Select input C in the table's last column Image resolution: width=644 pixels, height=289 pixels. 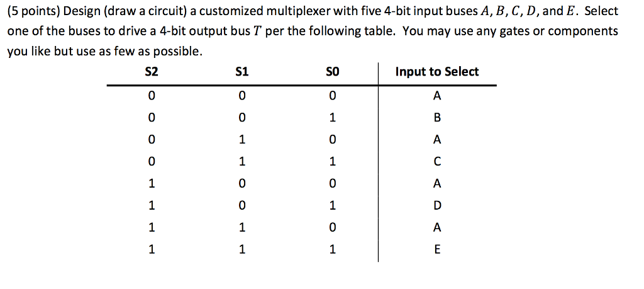(x=438, y=162)
